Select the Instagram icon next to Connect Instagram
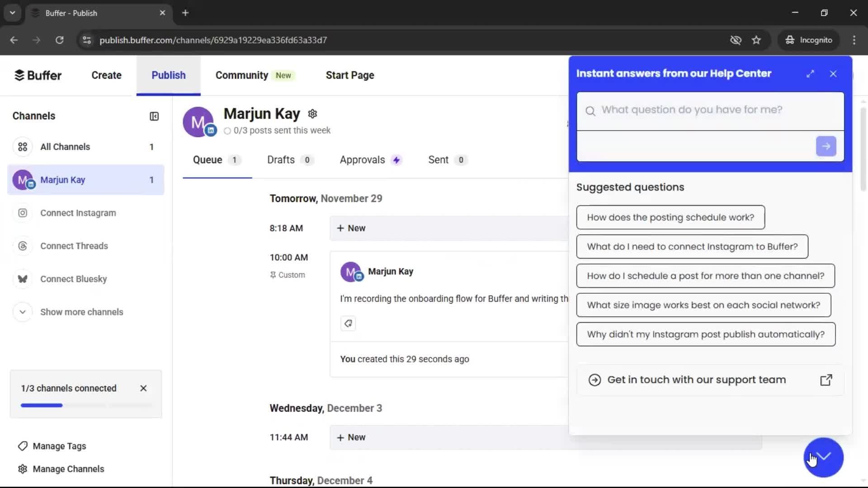Viewport: 868px width, 488px height. [x=22, y=213]
